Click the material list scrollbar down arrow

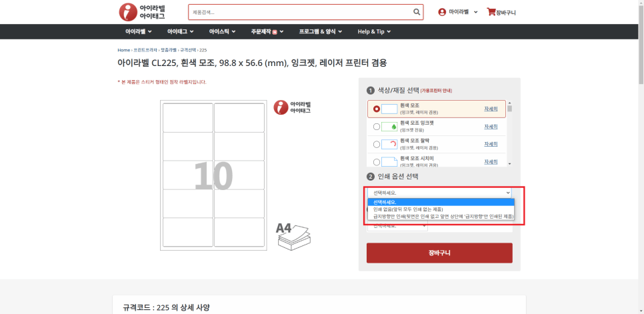click(510, 164)
